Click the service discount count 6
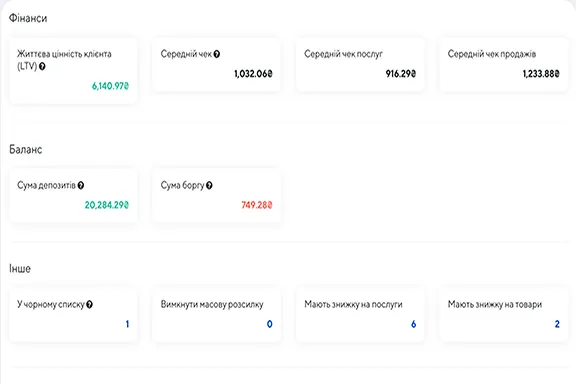Viewport: 577px width, 385px height. coord(414,324)
